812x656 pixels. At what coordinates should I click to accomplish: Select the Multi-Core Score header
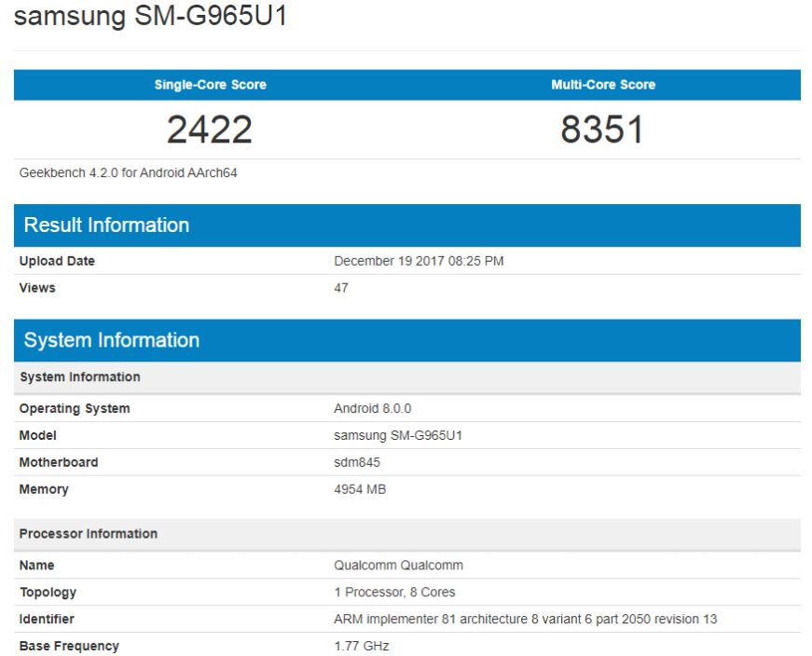(603, 85)
